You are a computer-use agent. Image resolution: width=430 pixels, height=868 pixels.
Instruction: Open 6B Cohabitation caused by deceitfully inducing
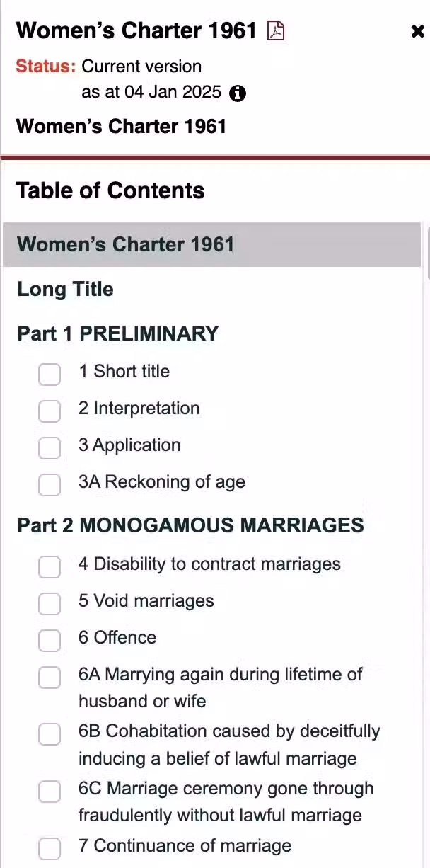tap(229, 745)
